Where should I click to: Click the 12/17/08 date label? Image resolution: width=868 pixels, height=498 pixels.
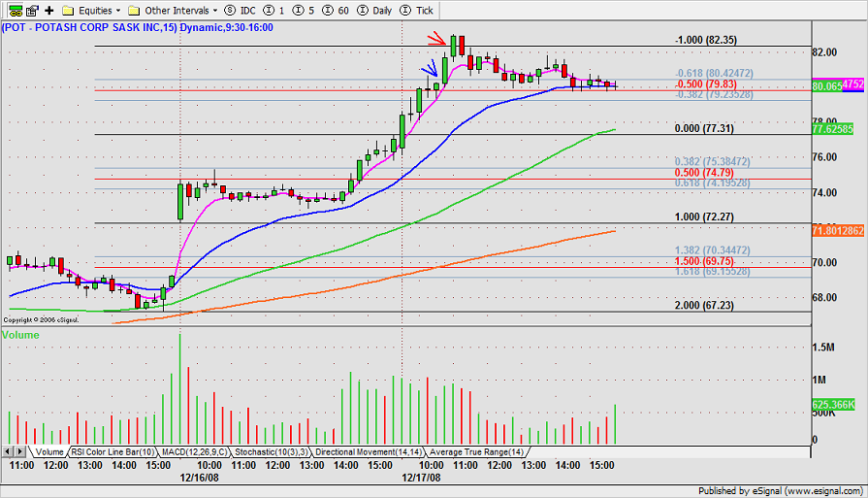[x=421, y=477]
